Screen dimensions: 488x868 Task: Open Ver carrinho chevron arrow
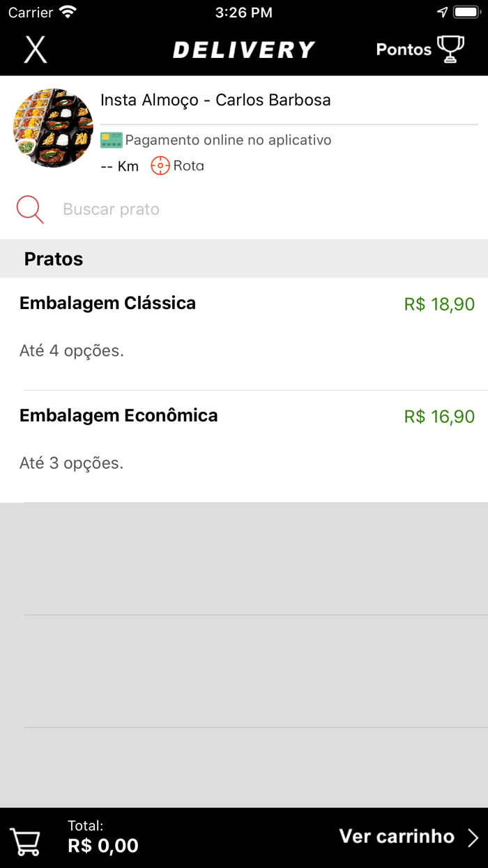473,837
